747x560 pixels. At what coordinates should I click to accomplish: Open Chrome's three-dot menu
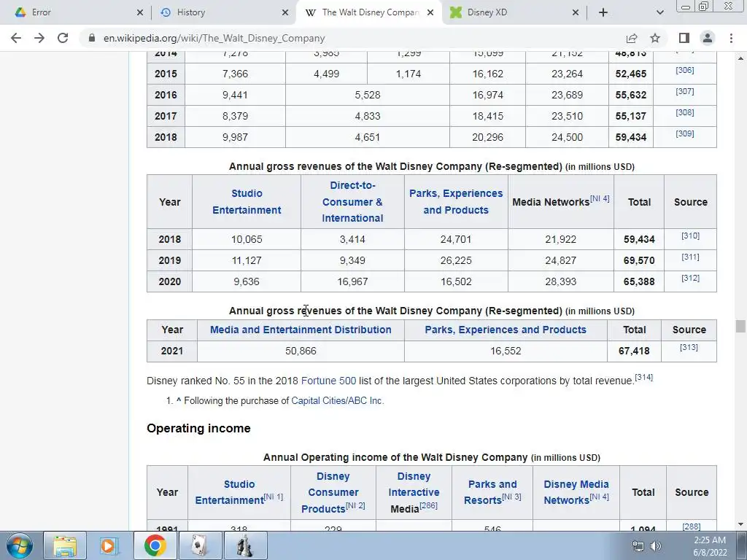click(x=731, y=38)
